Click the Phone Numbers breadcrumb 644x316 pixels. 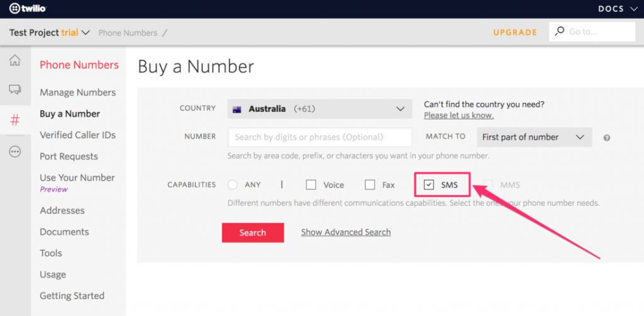point(128,33)
